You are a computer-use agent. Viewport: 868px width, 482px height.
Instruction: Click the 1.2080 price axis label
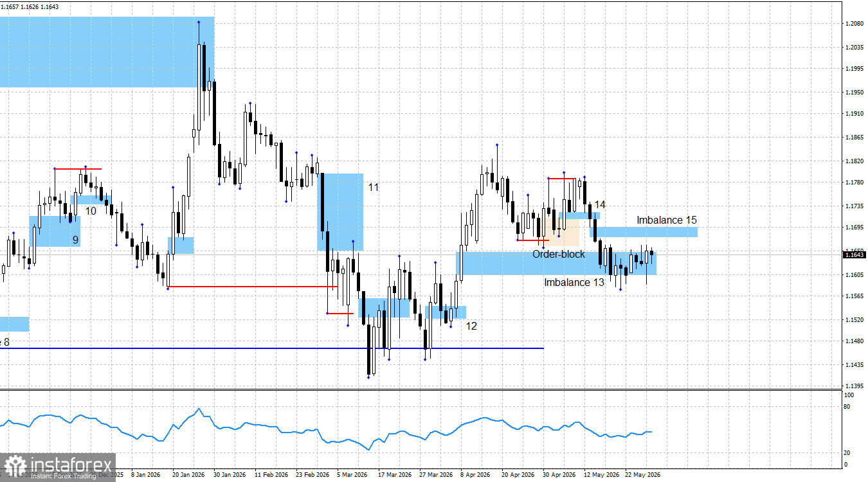[854, 24]
